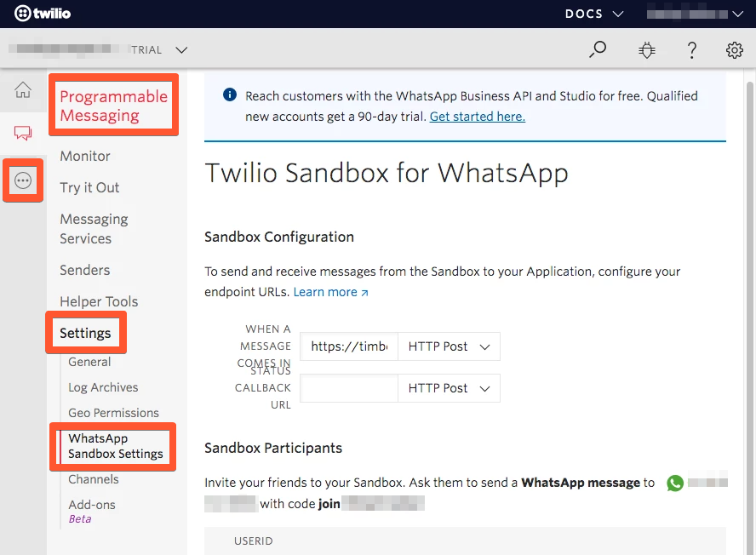Open the Senders menu item

[x=85, y=270]
